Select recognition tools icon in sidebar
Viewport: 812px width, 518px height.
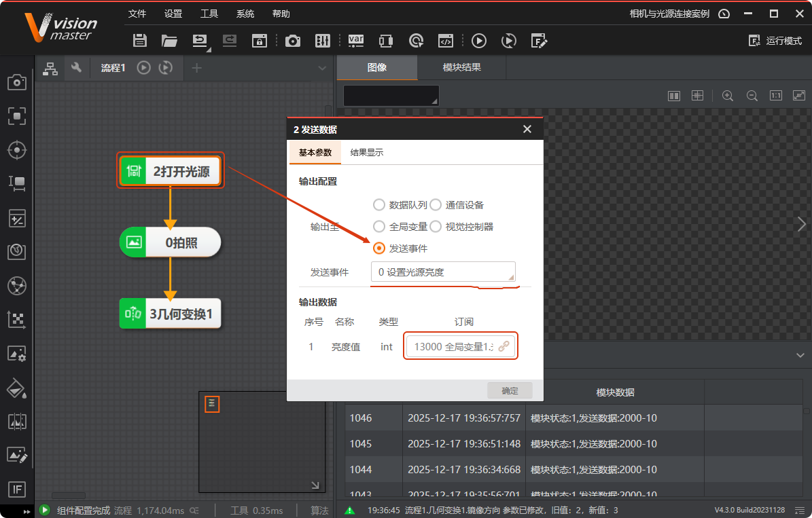pyautogui.click(x=16, y=251)
